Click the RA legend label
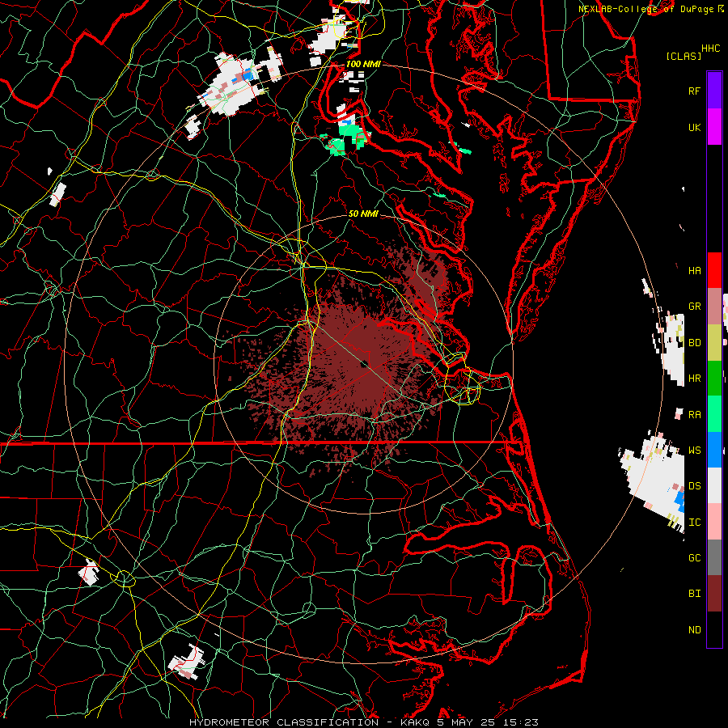Image resolution: width=728 pixels, height=728 pixels. pos(695,414)
